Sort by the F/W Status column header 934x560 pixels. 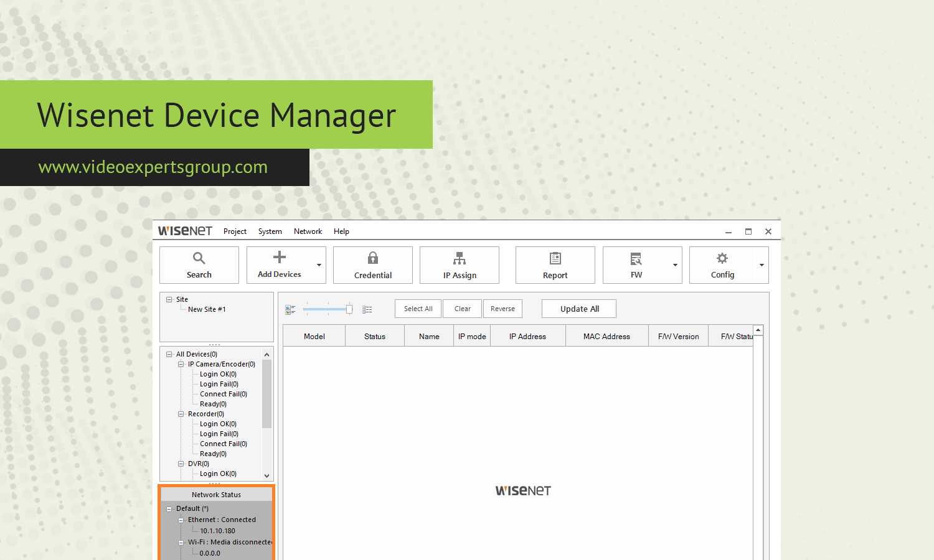(x=731, y=336)
